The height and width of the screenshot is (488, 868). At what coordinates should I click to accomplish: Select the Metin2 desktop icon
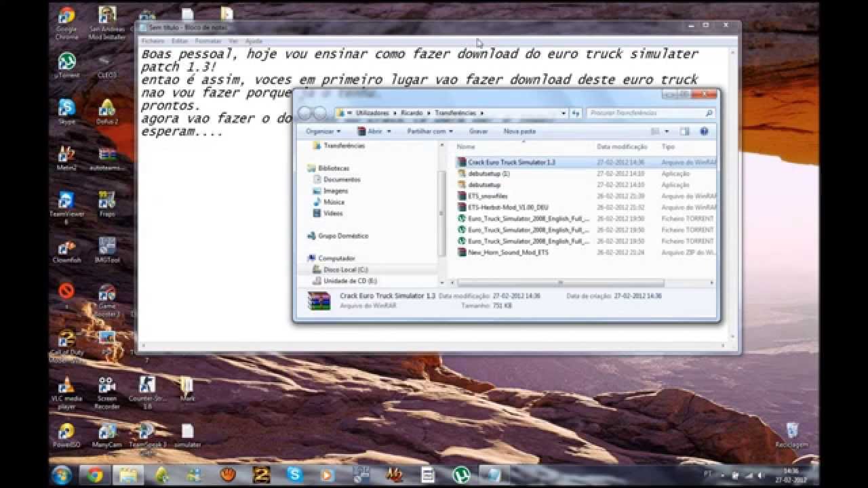pyautogui.click(x=66, y=158)
